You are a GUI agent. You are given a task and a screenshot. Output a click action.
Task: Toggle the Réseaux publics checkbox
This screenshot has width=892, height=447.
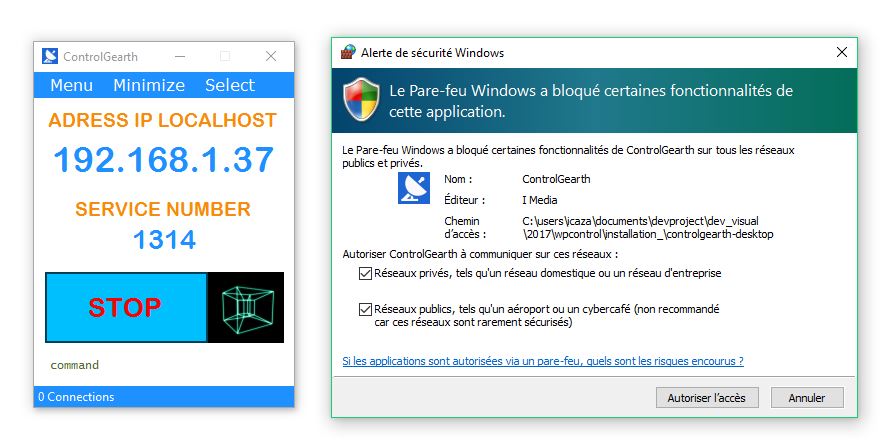point(364,310)
